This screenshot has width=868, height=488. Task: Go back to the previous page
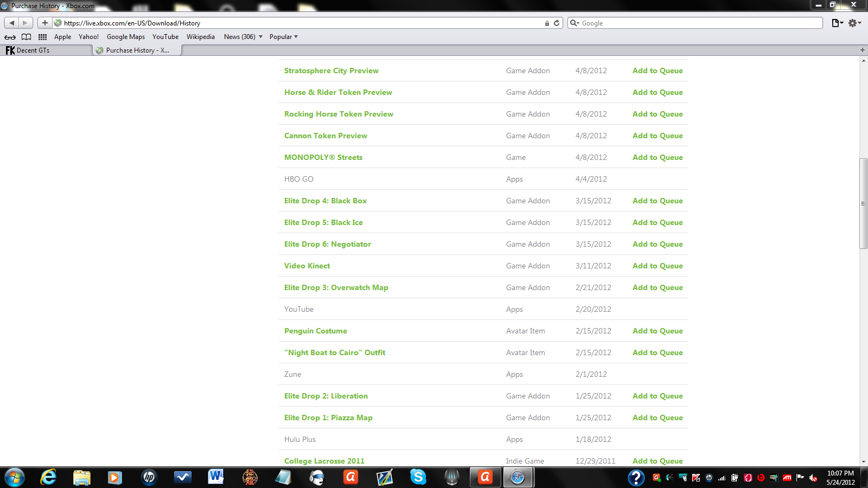coord(12,23)
